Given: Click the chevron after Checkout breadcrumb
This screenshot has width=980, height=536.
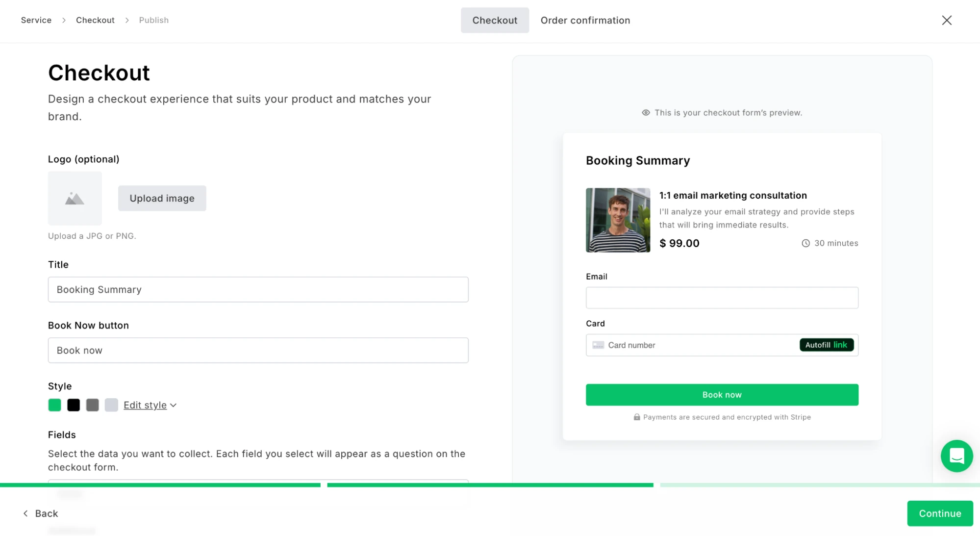Looking at the screenshot, I should coord(127,20).
